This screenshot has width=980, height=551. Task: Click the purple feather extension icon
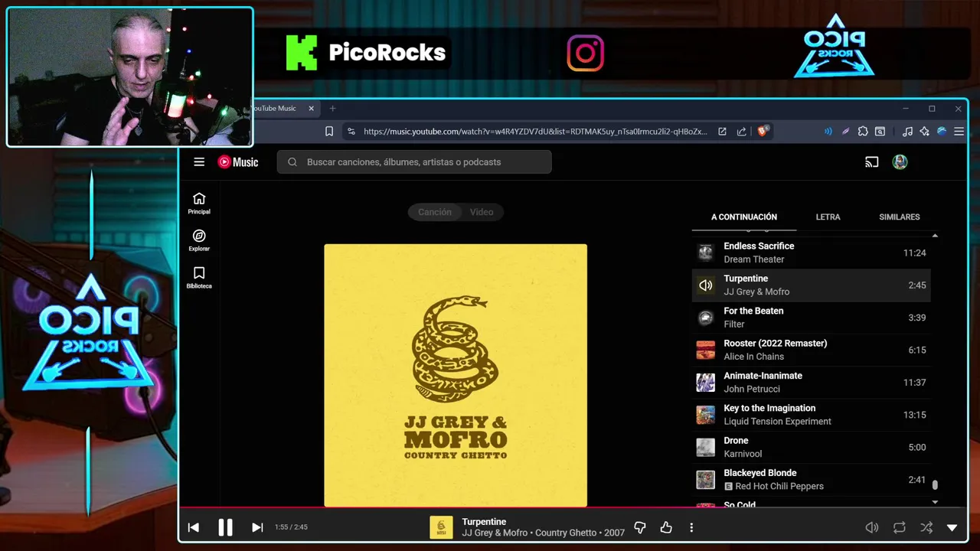[845, 131]
